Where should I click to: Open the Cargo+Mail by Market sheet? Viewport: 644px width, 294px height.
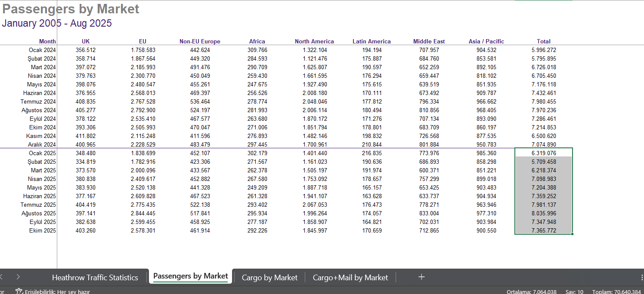[350, 278]
